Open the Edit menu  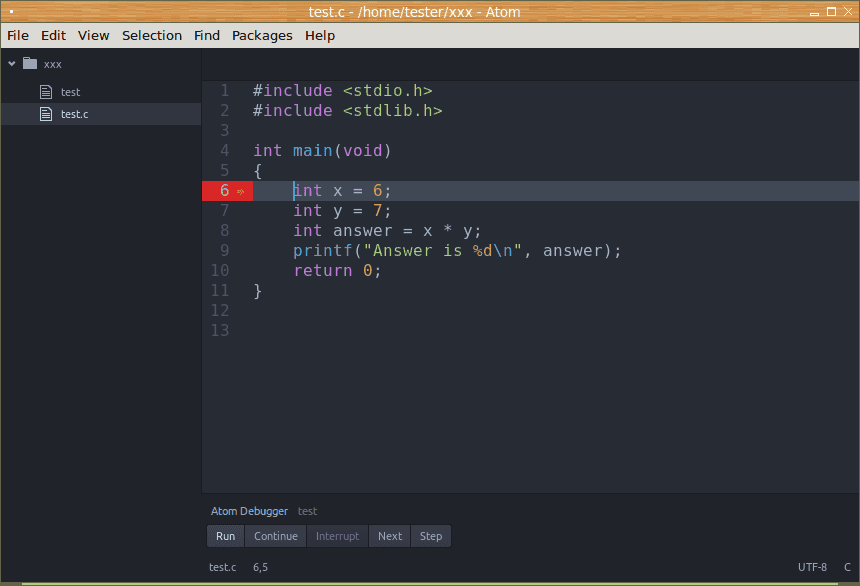(x=53, y=36)
